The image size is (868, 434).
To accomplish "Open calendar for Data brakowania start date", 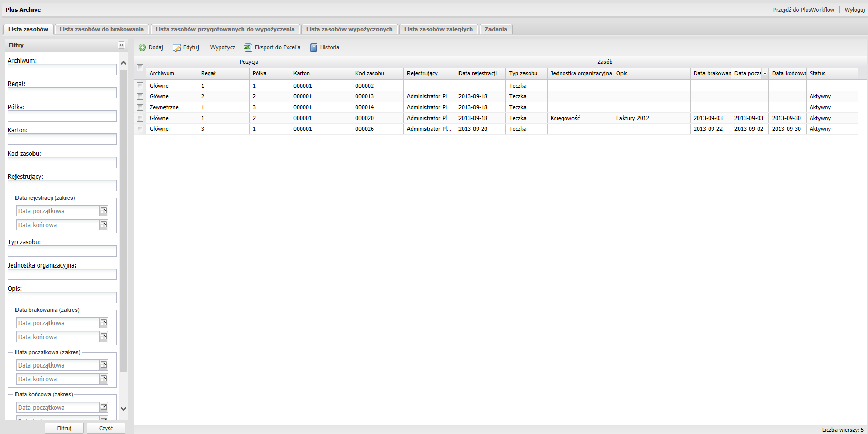I will click(x=104, y=323).
